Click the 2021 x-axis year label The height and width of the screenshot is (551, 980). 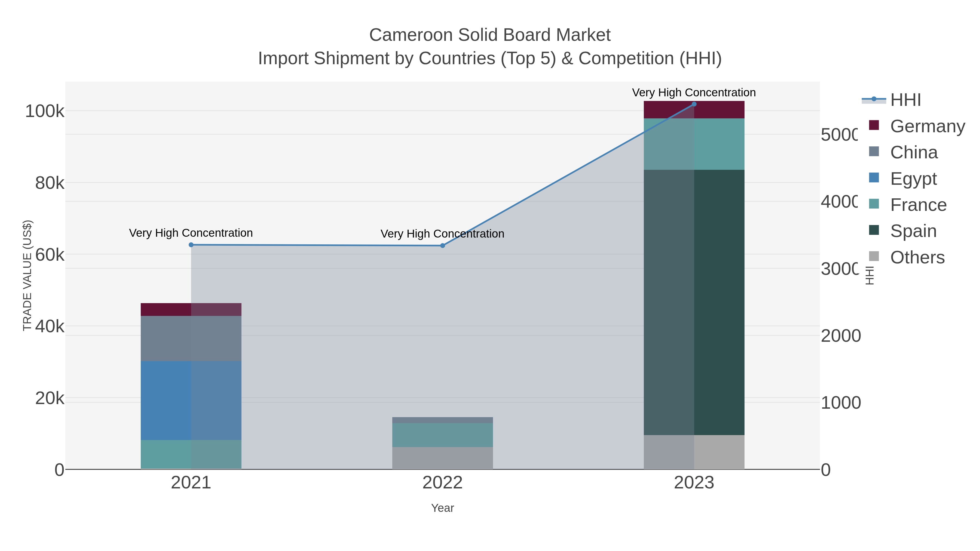click(191, 482)
